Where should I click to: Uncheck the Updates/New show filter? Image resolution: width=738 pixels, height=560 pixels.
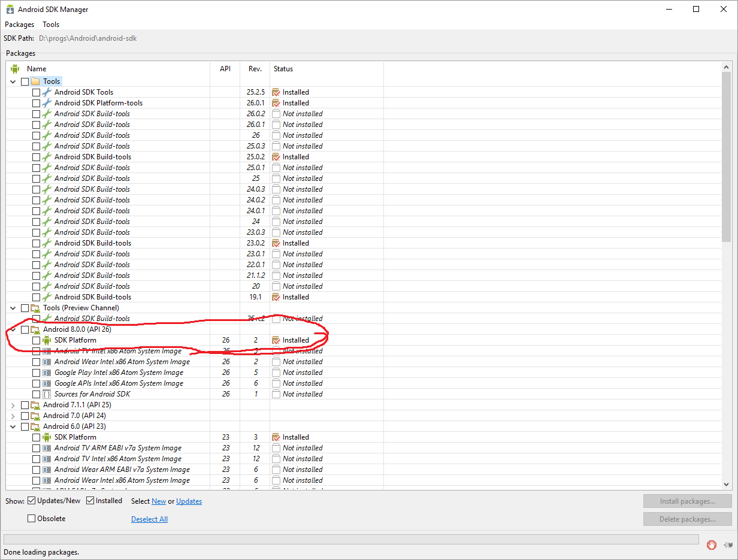point(31,500)
